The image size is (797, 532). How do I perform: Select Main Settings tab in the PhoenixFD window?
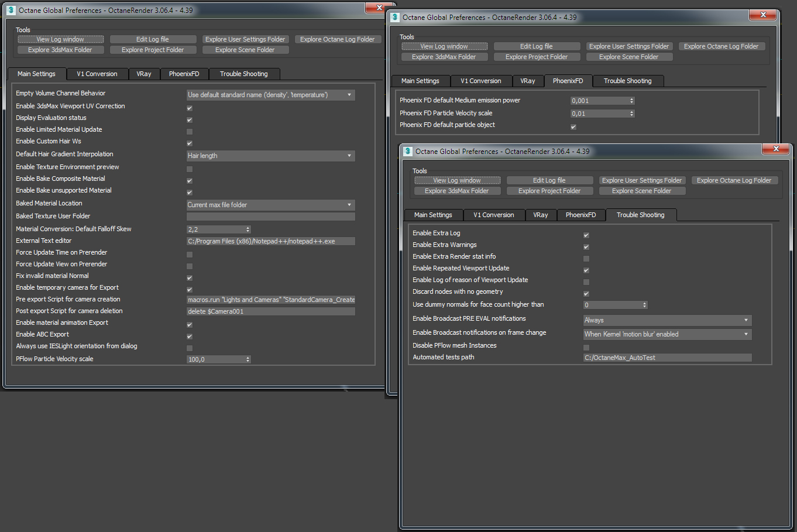click(x=420, y=81)
